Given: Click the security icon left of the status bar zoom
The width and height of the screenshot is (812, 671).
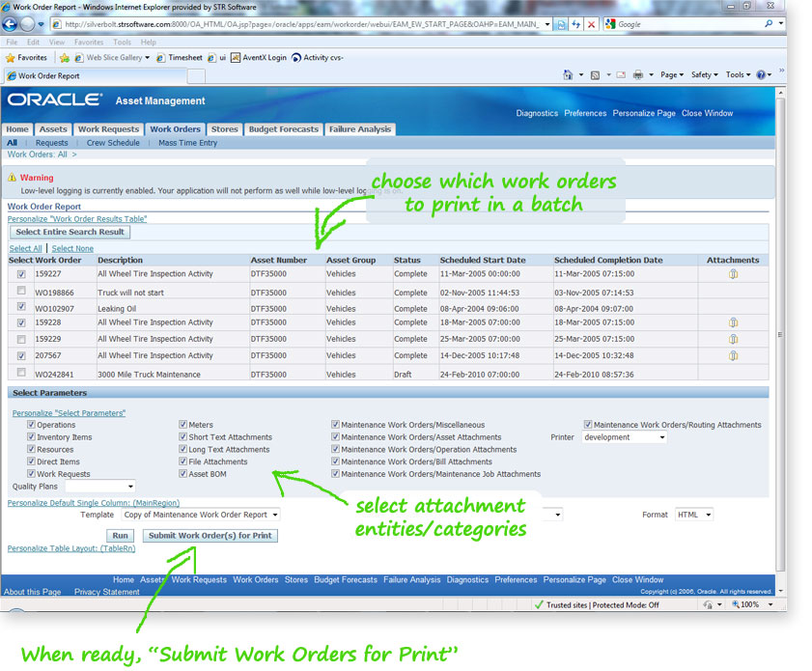Looking at the screenshot, I should pos(708,604).
